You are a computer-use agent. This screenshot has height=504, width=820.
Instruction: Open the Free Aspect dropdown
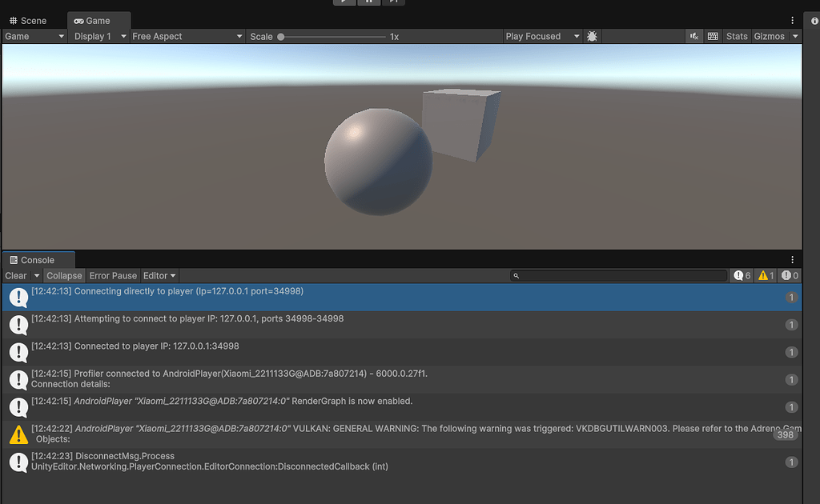click(187, 36)
